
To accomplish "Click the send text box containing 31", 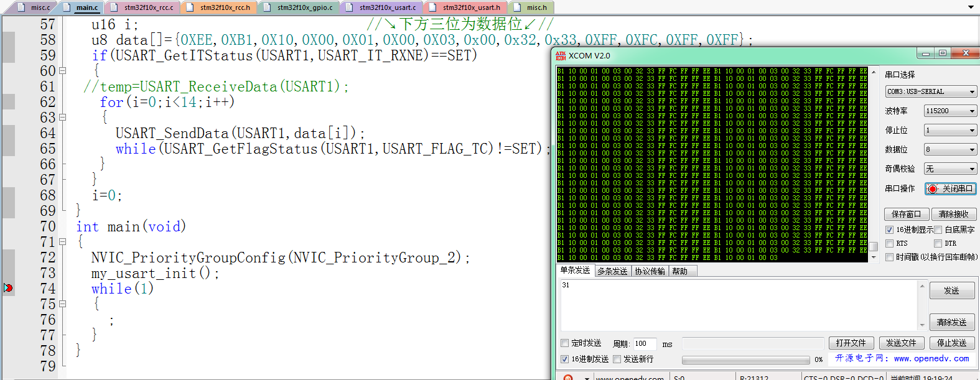I will pos(739,305).
